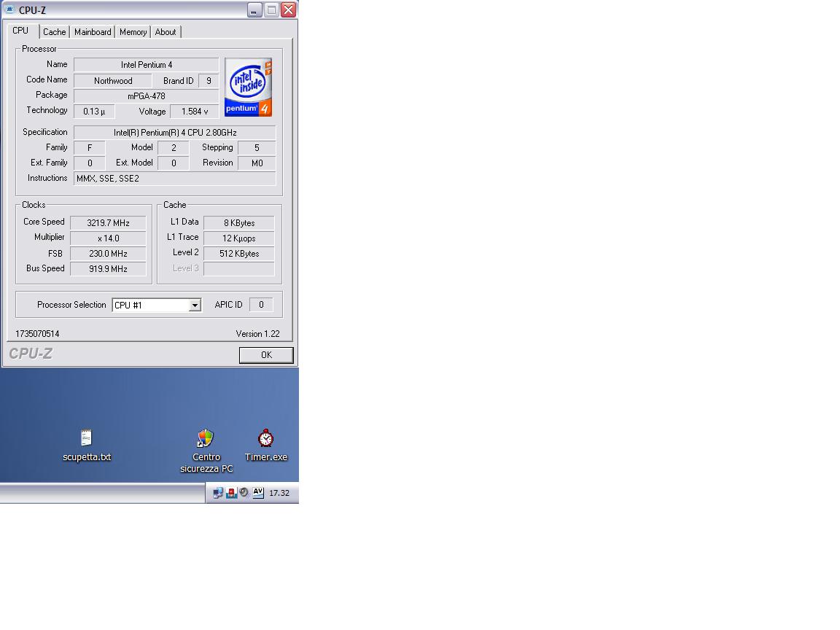Click the CPU-Z title bar icon
Screen dimensions: 840x630
click(x=9, y=9)
